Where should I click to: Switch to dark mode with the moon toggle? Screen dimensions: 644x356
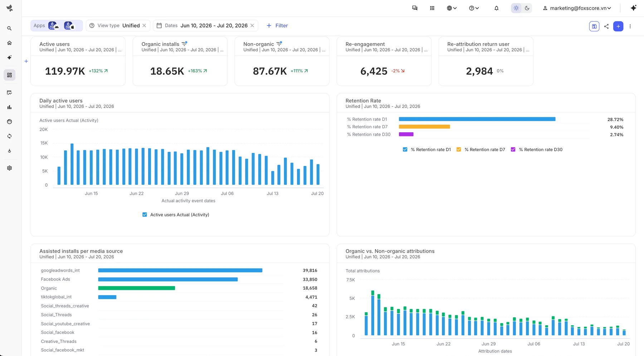click(527, 8)
